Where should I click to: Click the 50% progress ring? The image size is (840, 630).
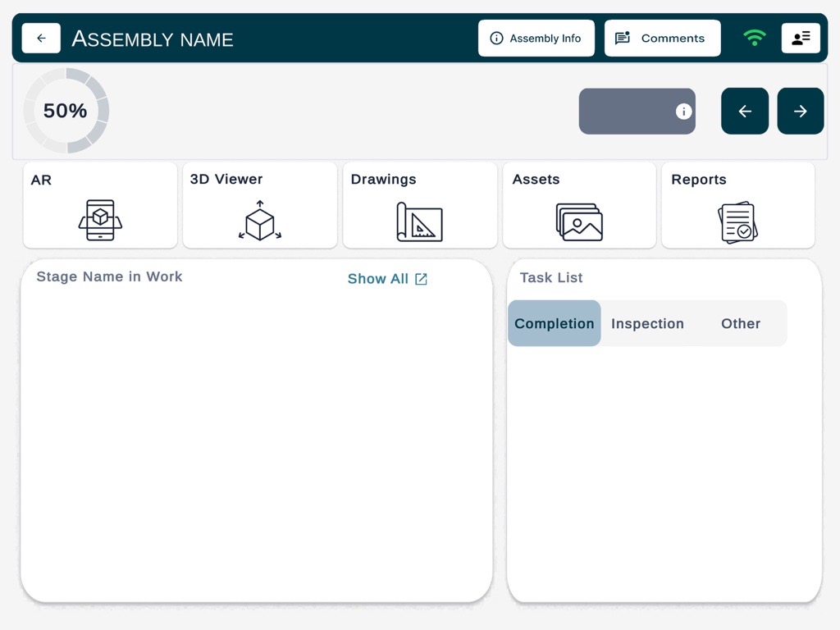tap(66, 111)
